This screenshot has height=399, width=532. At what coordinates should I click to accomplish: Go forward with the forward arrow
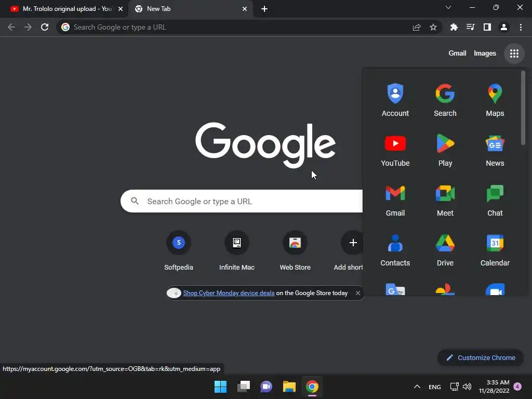pyautogui.click(x=28, y=27)
